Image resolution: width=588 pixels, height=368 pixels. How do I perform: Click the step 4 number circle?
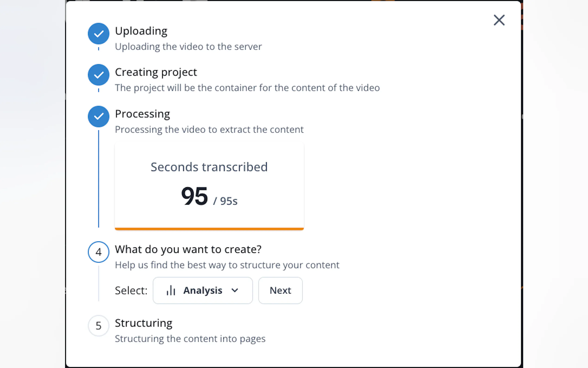pyautogui.click(x=98, y=252)
